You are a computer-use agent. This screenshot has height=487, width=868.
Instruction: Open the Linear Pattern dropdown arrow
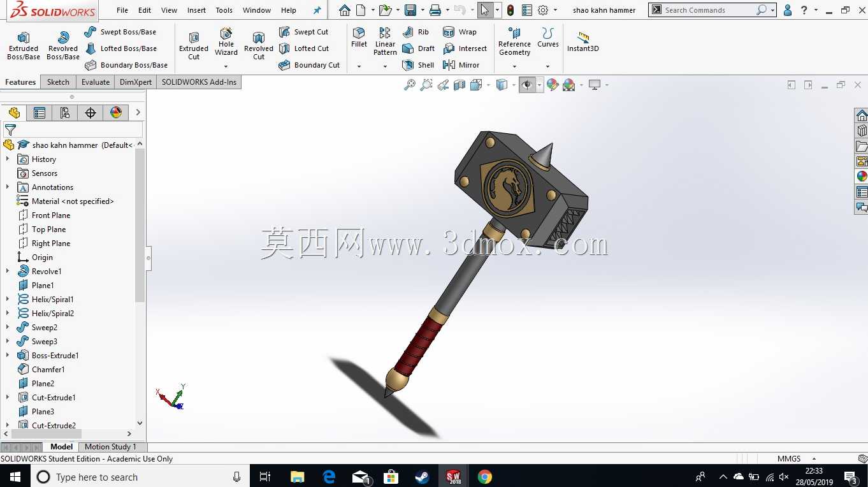tap(385, 66)
